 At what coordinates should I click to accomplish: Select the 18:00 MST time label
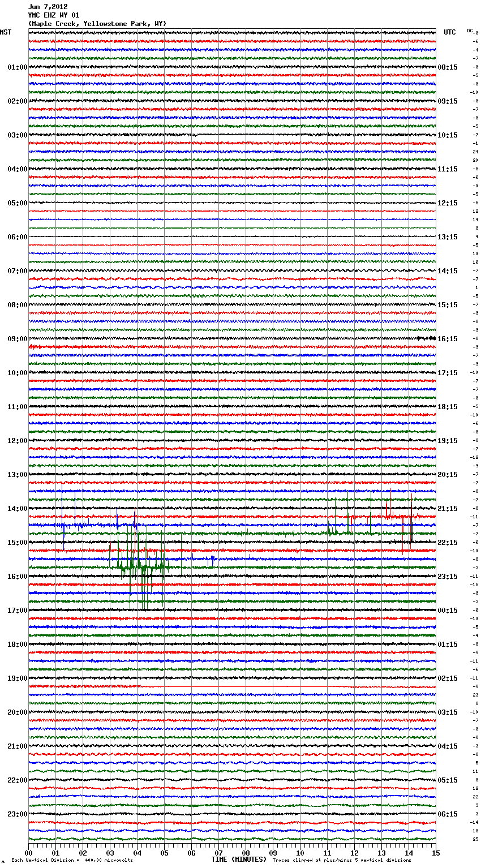click(x=18, y=644)
